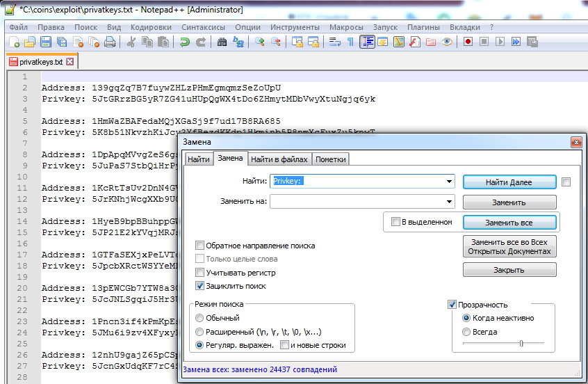
Task: Open the Document Map toolbar icon
Action: point(399,42)
